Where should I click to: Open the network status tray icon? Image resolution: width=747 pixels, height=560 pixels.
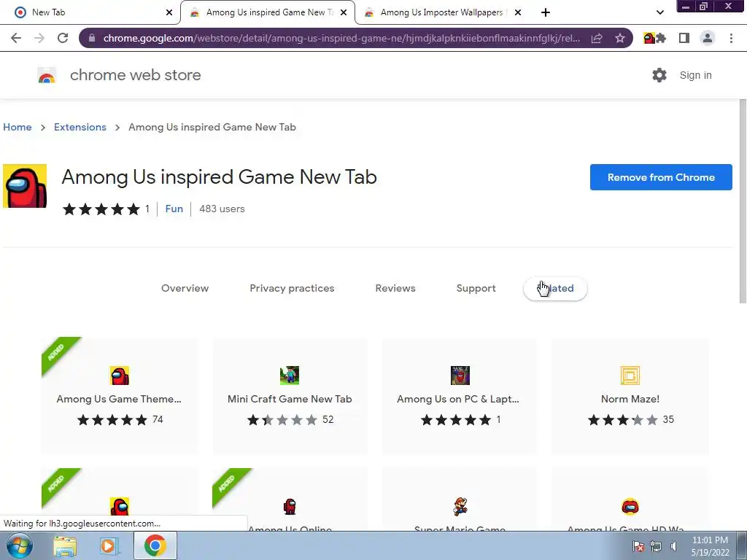click(x=656, y=546)
